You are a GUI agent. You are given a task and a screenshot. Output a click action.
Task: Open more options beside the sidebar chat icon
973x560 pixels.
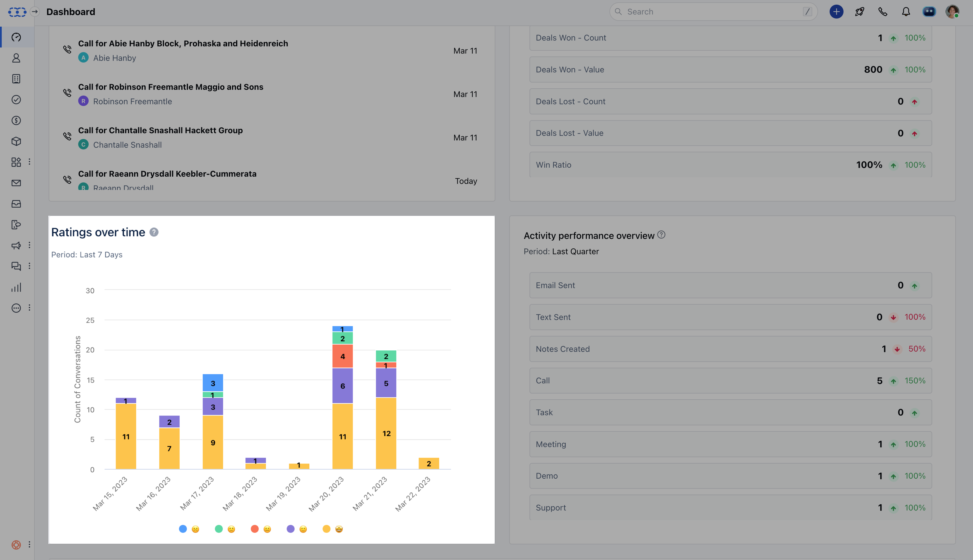tap(29, 266)
